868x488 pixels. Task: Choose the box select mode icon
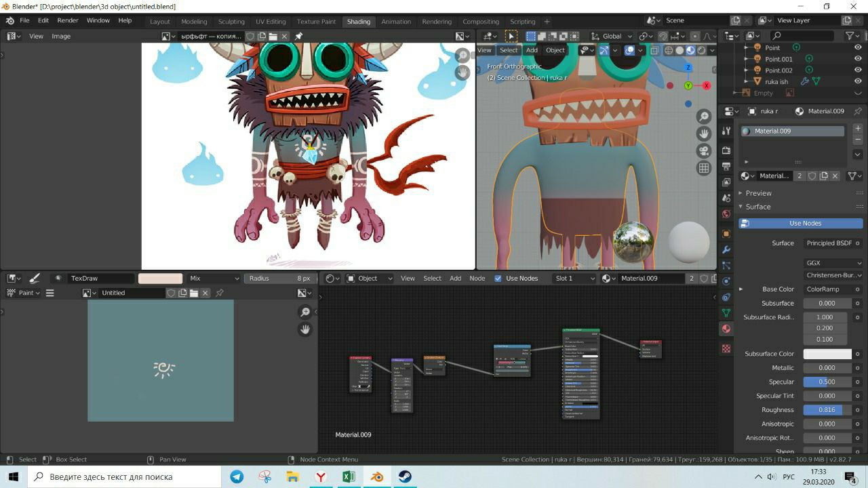pos(531,36)
